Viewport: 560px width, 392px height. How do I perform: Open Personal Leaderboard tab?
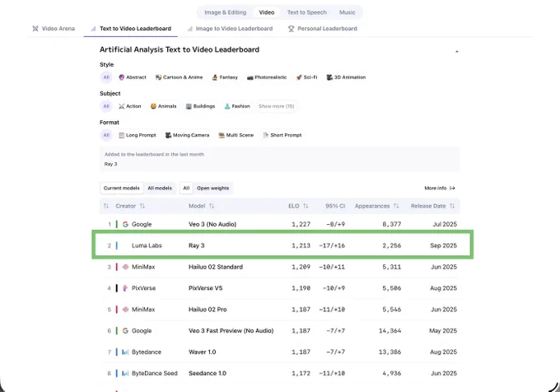[323, 29]
